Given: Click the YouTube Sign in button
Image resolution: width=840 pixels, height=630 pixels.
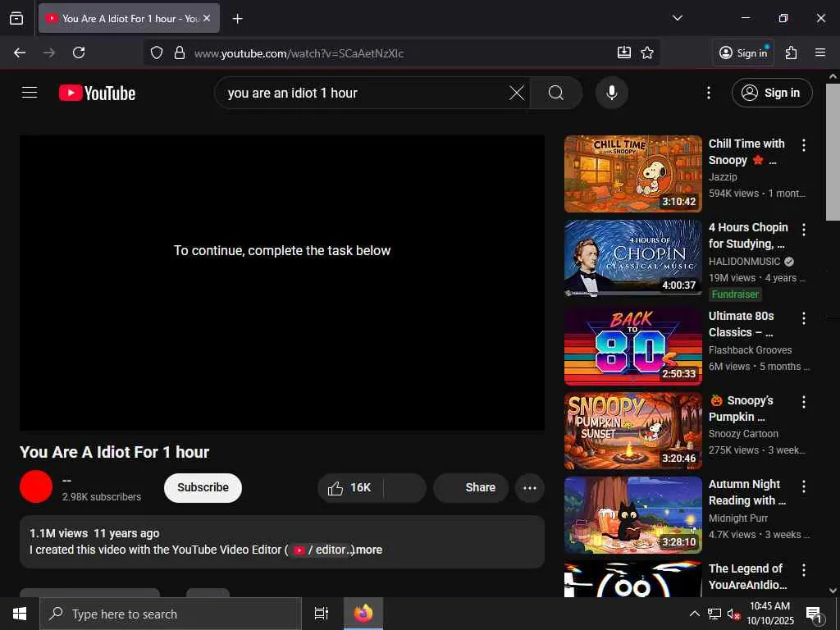Looking at the screenshot, I should [x=771, y=94].
